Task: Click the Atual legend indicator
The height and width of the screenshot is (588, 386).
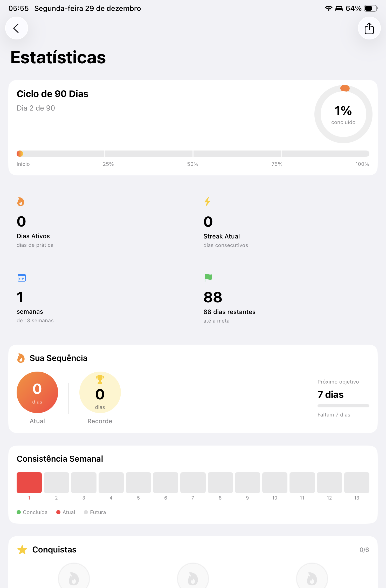Action: [x=58, y=512]
